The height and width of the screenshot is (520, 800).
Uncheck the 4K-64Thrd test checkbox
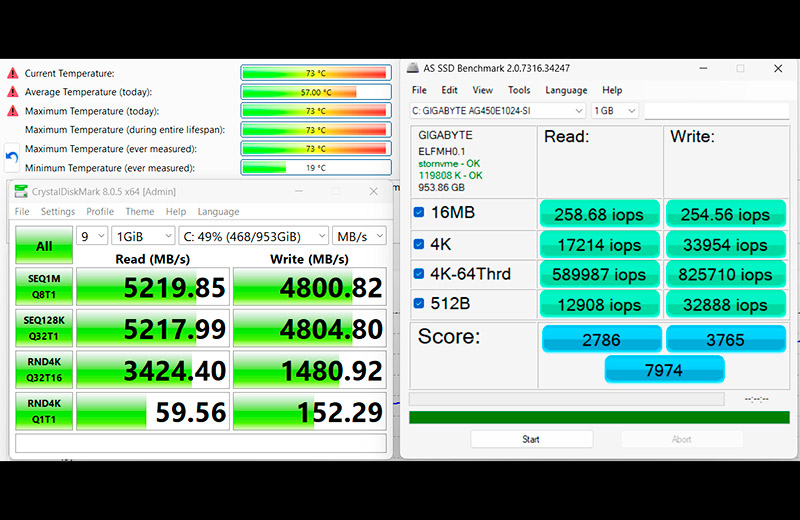419,274
